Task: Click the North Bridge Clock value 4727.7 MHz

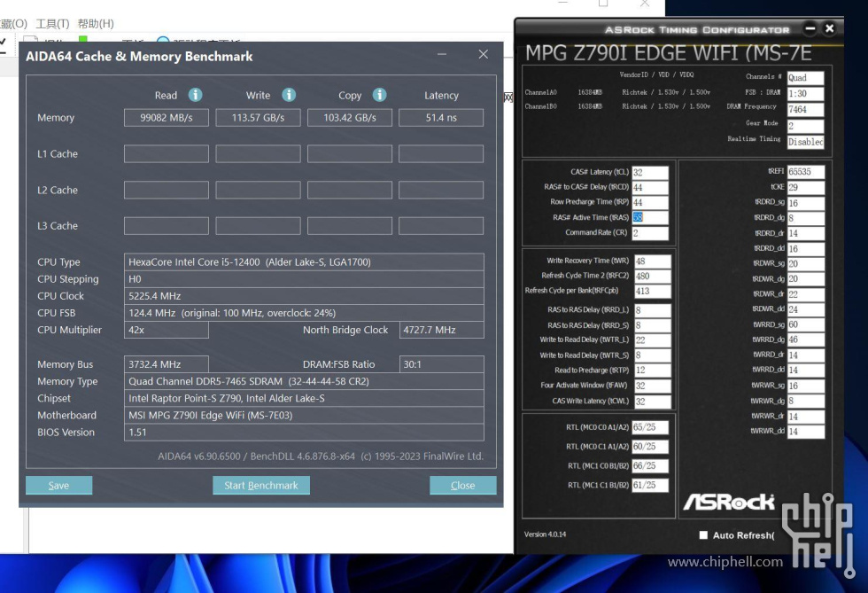Action: (x=441, y=330)
